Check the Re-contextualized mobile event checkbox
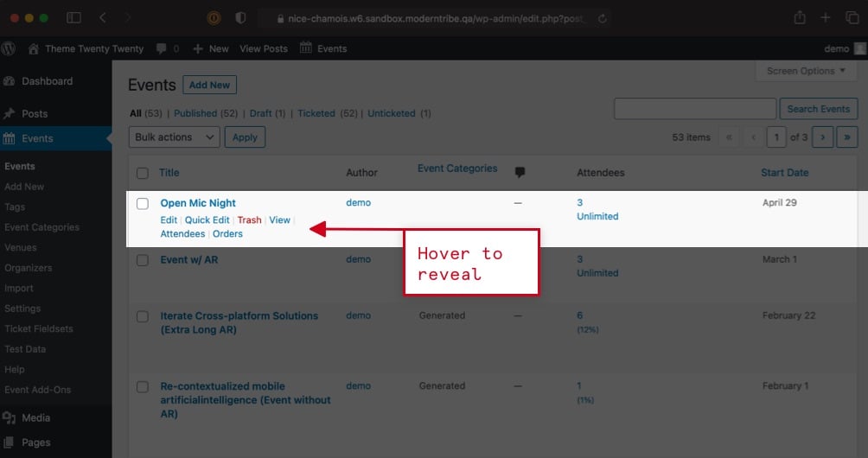 (143, 386)
